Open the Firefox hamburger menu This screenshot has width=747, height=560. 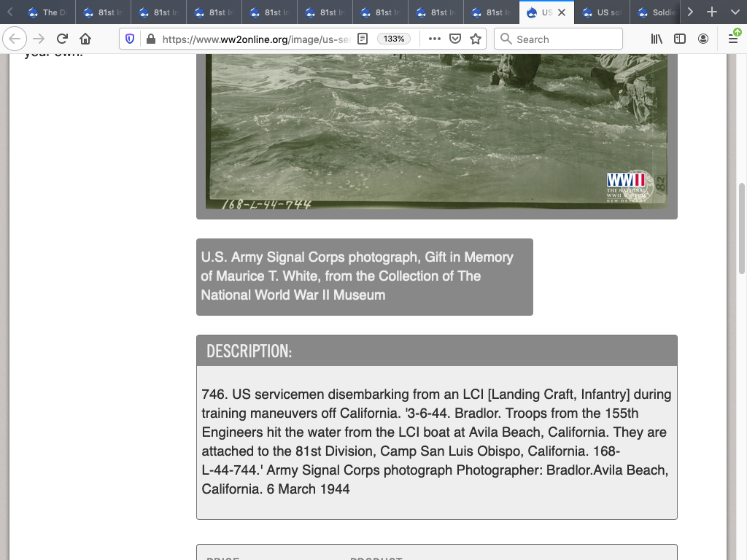click(x=733, y=39)
